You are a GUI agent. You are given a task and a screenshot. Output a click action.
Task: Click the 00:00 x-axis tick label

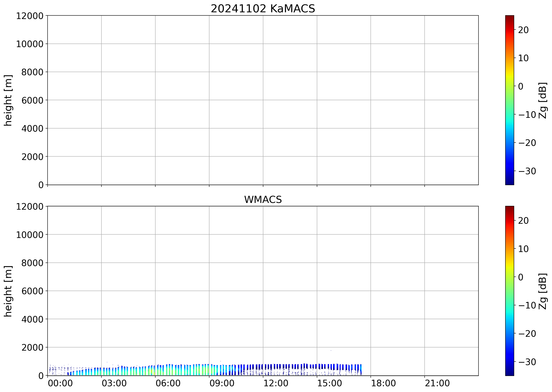point(60,383)
